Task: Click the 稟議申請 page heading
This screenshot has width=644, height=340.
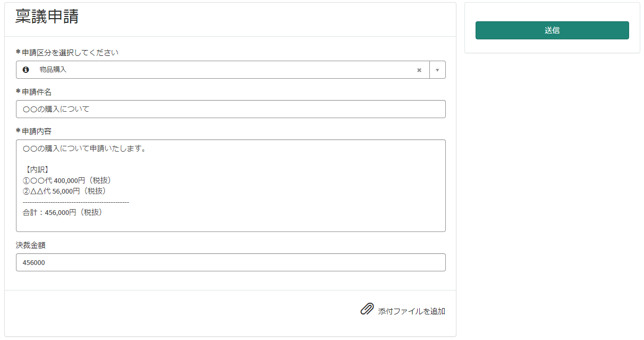Action: [x=47, y=16]
